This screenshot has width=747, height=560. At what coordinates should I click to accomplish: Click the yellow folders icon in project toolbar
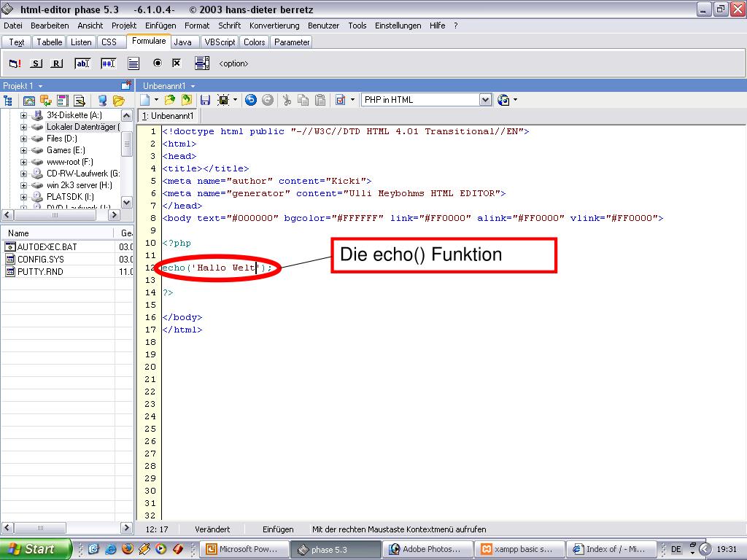119,101
